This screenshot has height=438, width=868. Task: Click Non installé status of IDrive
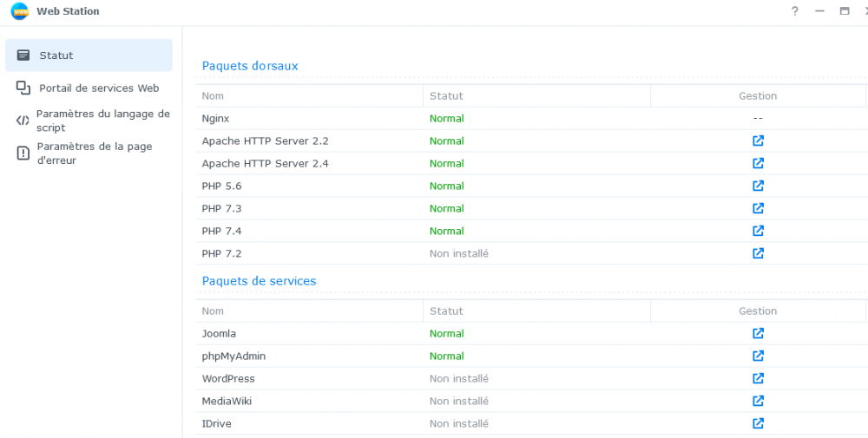pos(459,423)
